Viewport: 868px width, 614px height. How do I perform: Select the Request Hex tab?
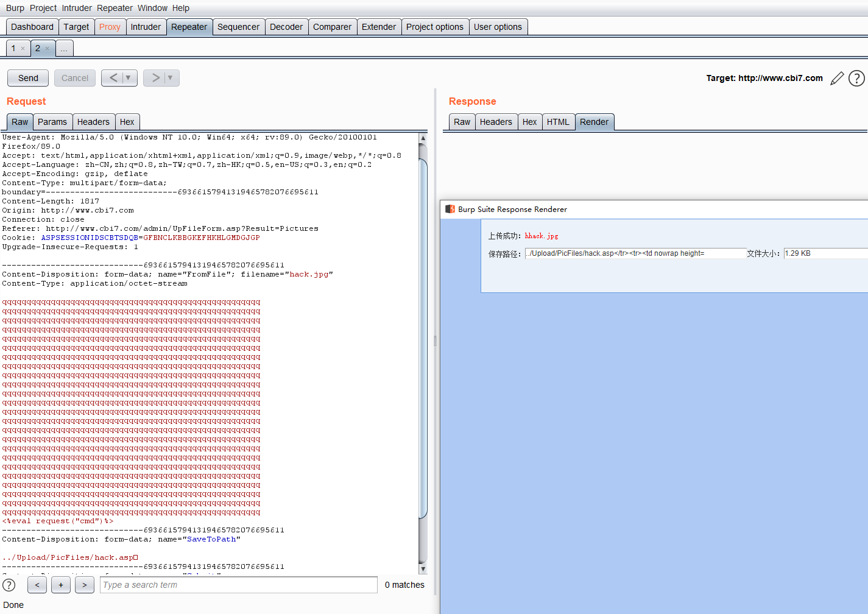[127, 122]
